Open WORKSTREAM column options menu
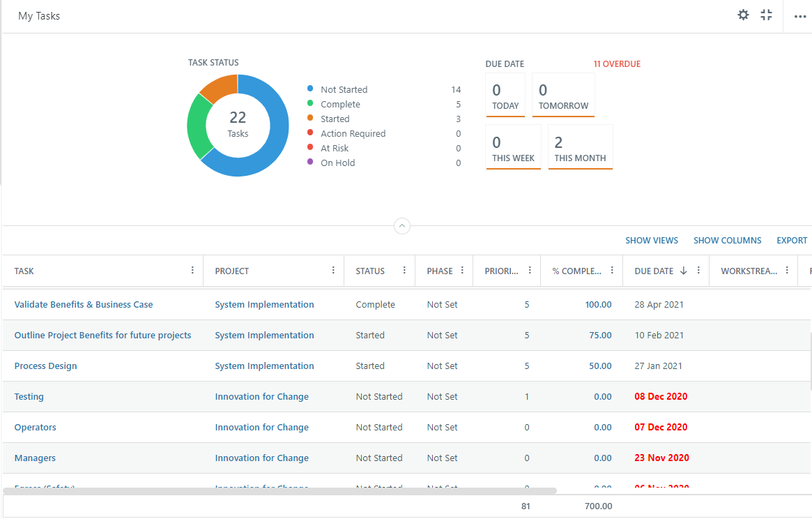812x519 pixels. (787, 270)
